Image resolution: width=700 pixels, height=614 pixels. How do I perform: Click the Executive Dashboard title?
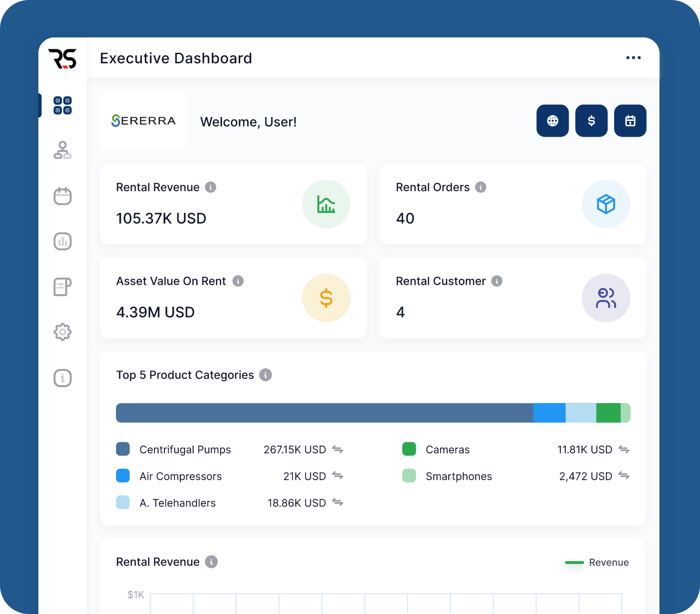click(x=176, y=58)
